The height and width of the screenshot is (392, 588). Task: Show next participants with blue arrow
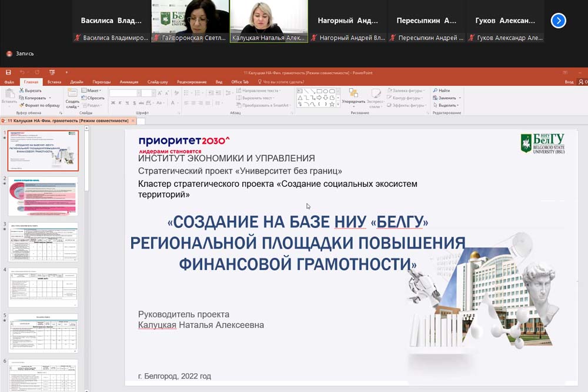point(558,21)
